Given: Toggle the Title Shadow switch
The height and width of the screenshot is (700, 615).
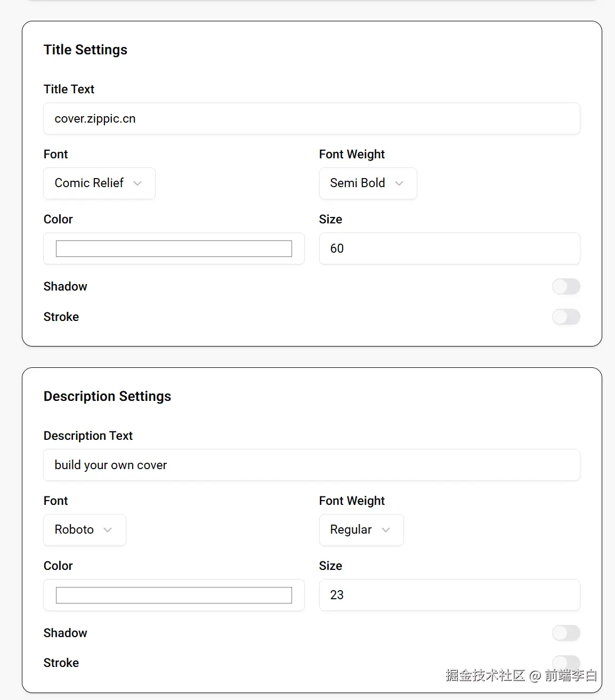Looking at the screenshot, I should click(566, 286).
